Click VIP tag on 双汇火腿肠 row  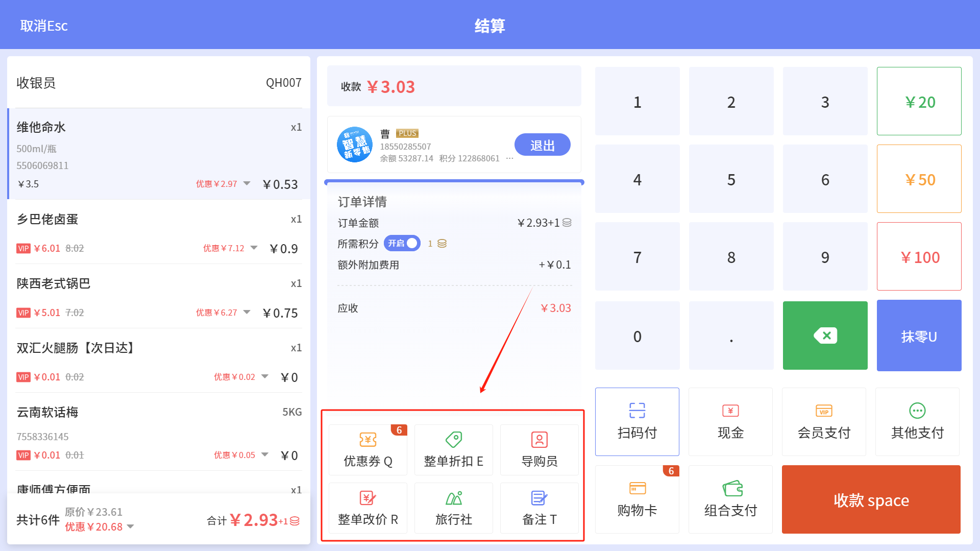click(23, 377)
